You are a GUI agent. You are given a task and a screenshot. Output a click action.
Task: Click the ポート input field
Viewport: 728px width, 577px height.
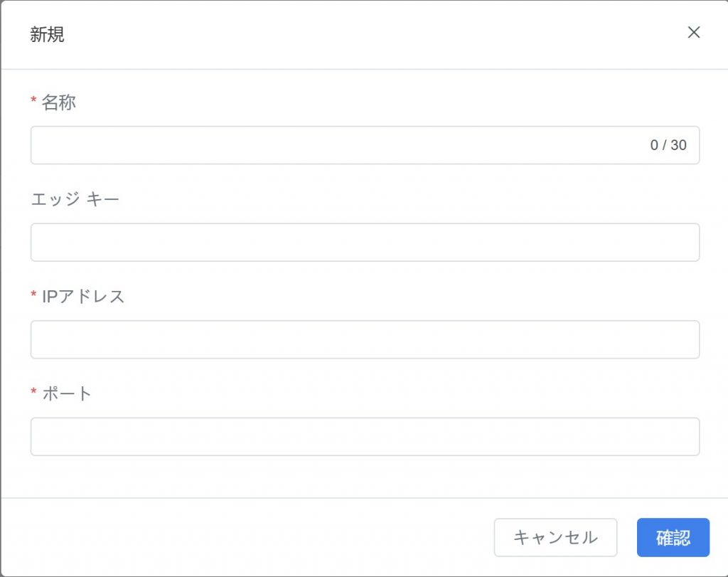[x=365, y=436]
